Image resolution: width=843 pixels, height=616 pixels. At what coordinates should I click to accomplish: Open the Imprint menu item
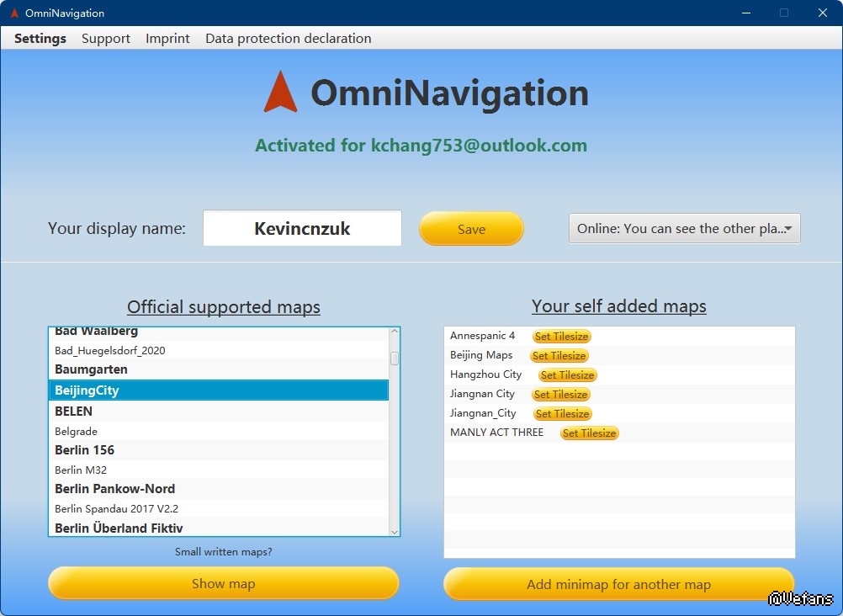click(167, 39)
